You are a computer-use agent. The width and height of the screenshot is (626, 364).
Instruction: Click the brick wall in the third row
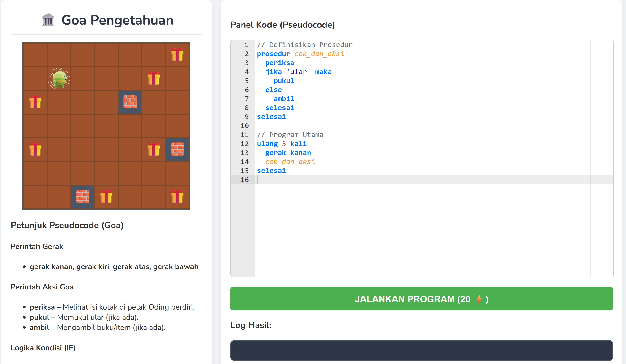130,102
